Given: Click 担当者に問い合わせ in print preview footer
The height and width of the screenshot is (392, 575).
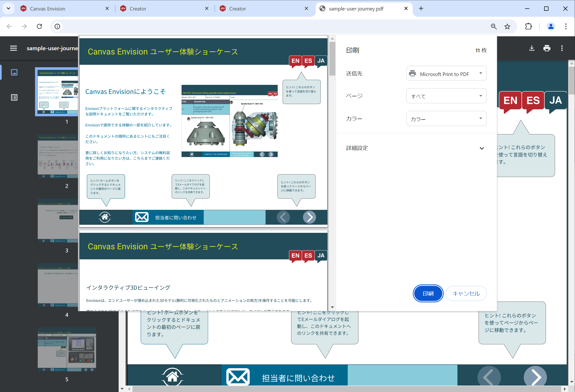Looking at the screenshot, I should click(x=176, y=218).
